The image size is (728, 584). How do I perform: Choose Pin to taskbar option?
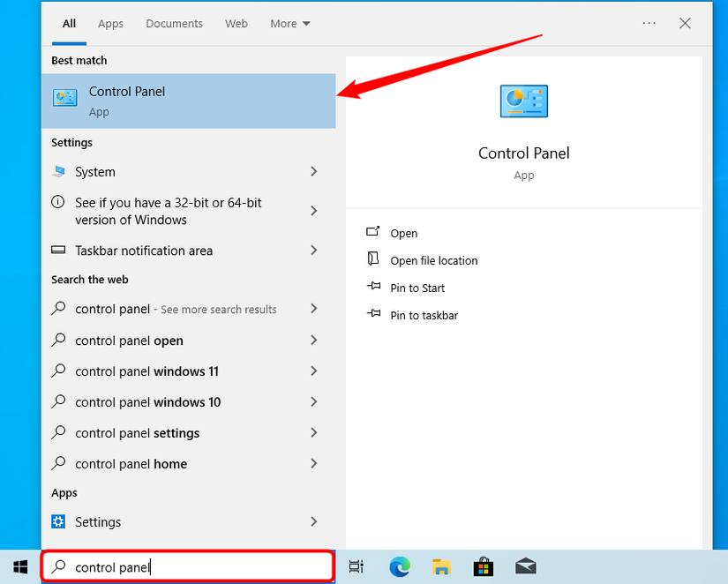pos(424,315)
